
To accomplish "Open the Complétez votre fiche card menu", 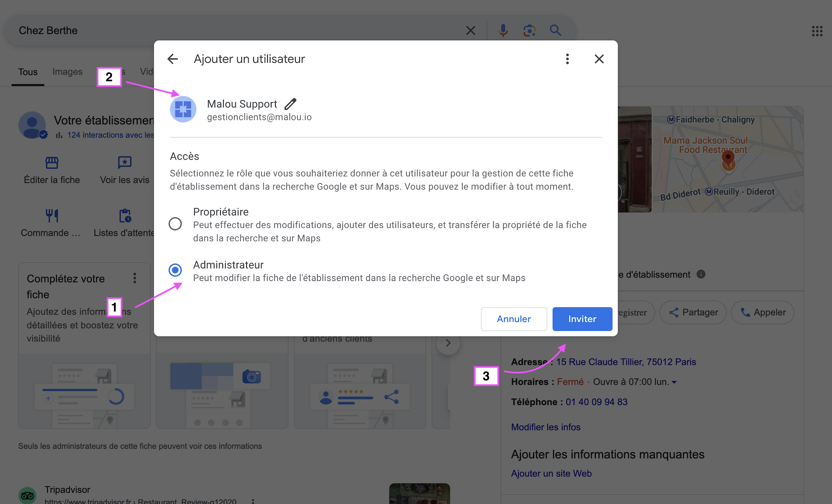I will [x=135, y=278].
